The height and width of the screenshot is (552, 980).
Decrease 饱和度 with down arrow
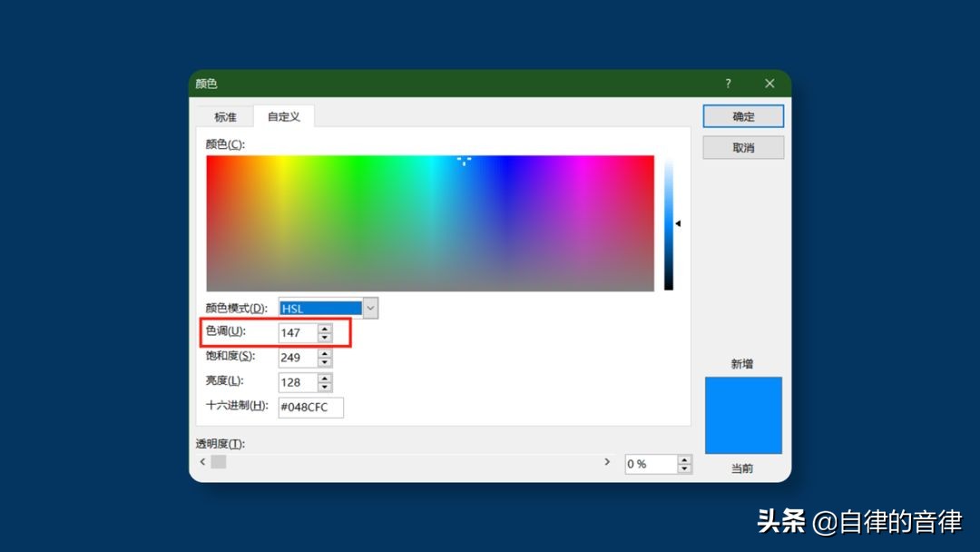point(324,362)
